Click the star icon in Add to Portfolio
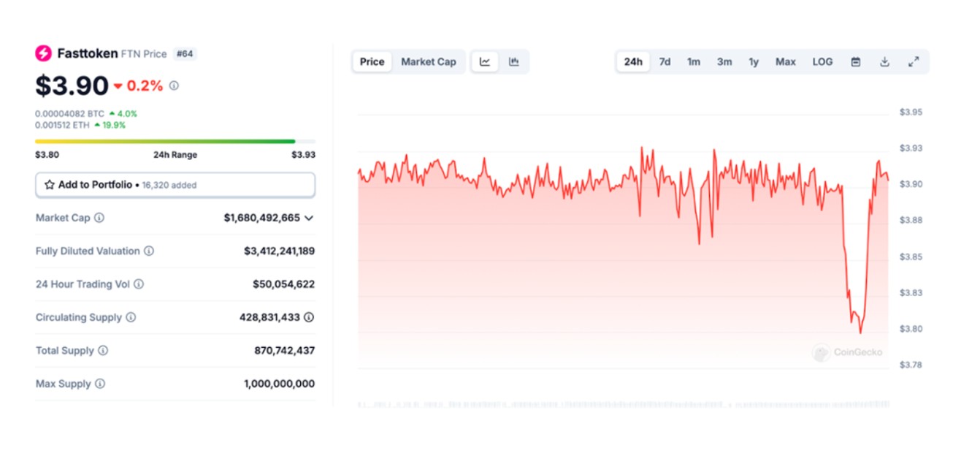Viewport: 980px width, 459px height. click(x=50, y=185)
